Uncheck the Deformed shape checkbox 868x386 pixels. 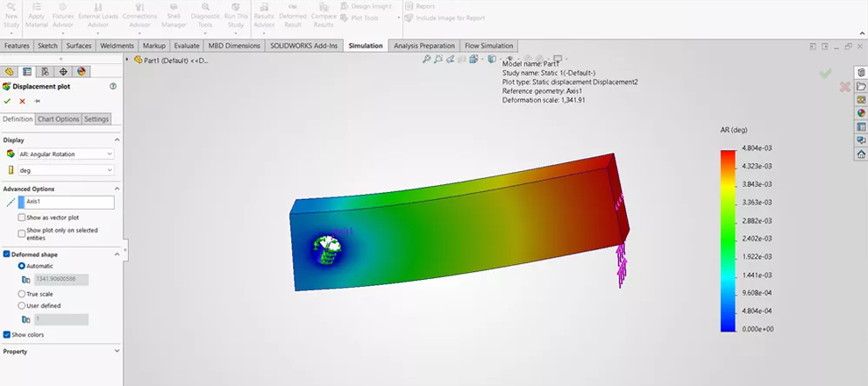[x=7, y=254]
